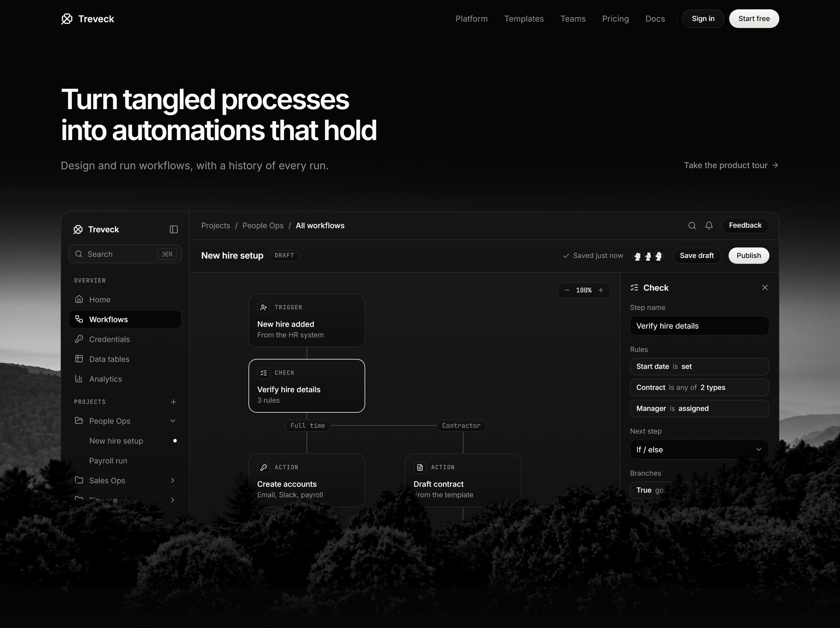Open Credentials in the sidebar
The image size is (840, 628).
[125, 339]
